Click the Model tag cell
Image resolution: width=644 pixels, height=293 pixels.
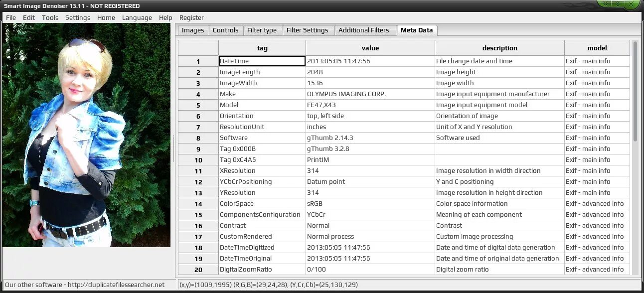(x=262, y=105)
